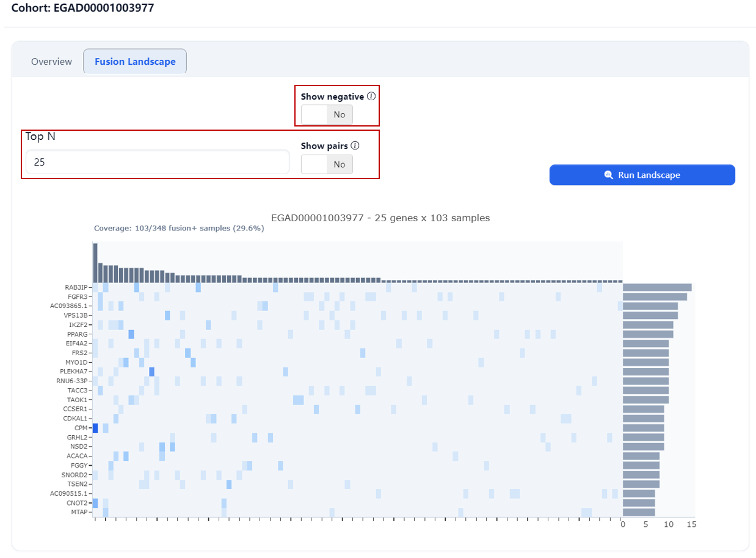Click the RNU6-33P gene label
The image size is (756, 558).
pyautogui.click(x=73, y=381)
